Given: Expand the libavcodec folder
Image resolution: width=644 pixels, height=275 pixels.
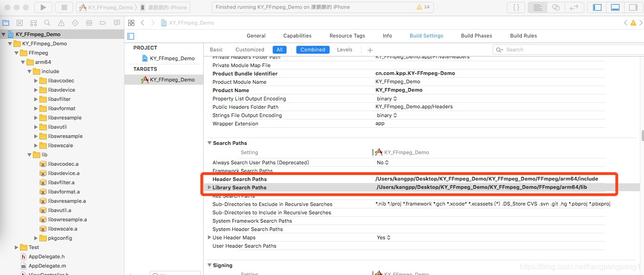Looking at the screenshot, I should (36, 81).
